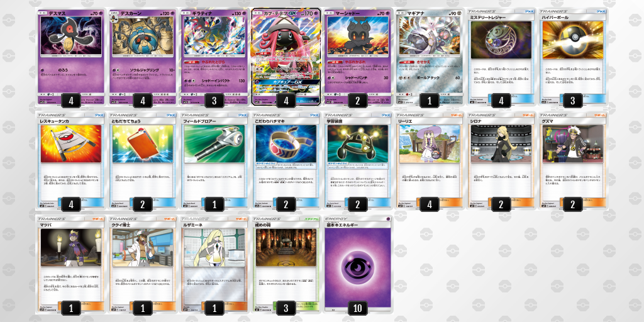Choose the Marshadow card
644x322 pixels.
point(357,57)
